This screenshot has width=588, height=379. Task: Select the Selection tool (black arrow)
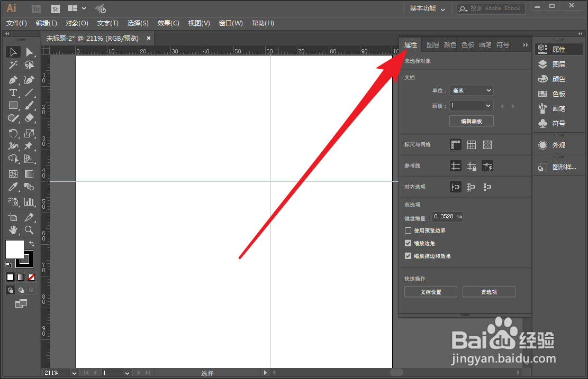(13, 52)
